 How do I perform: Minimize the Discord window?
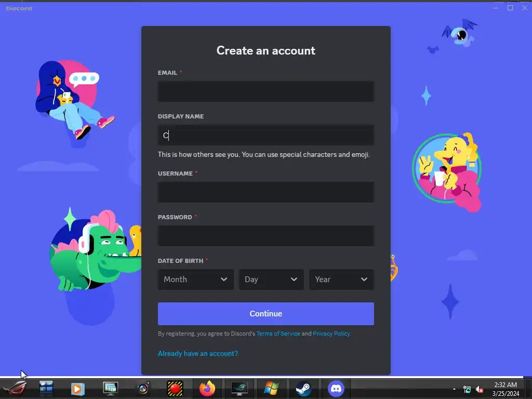pos(495,8)
